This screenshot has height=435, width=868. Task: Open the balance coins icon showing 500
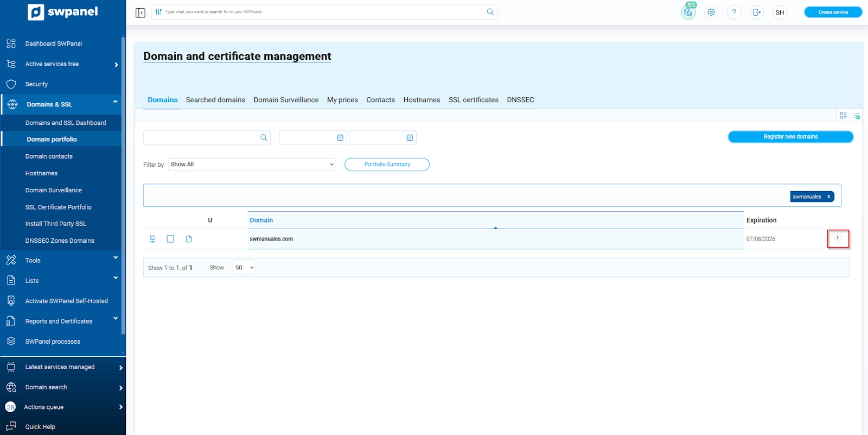(688, 12)
